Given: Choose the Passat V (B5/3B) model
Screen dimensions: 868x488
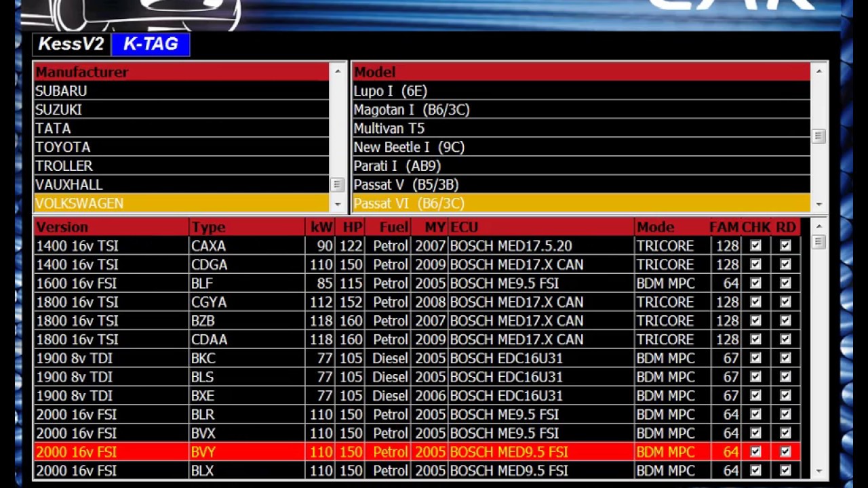Looking at the screenshot, I should coord(581,184).
